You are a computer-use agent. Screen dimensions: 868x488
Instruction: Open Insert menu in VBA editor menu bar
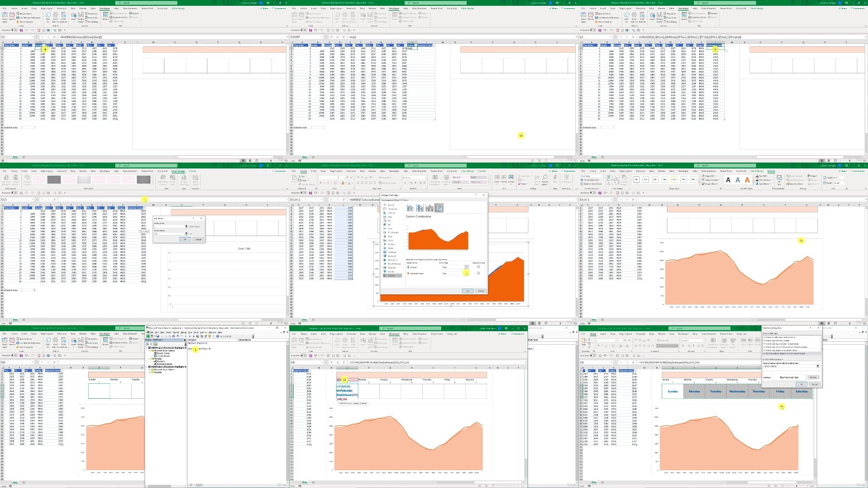(x=169, y=333)
